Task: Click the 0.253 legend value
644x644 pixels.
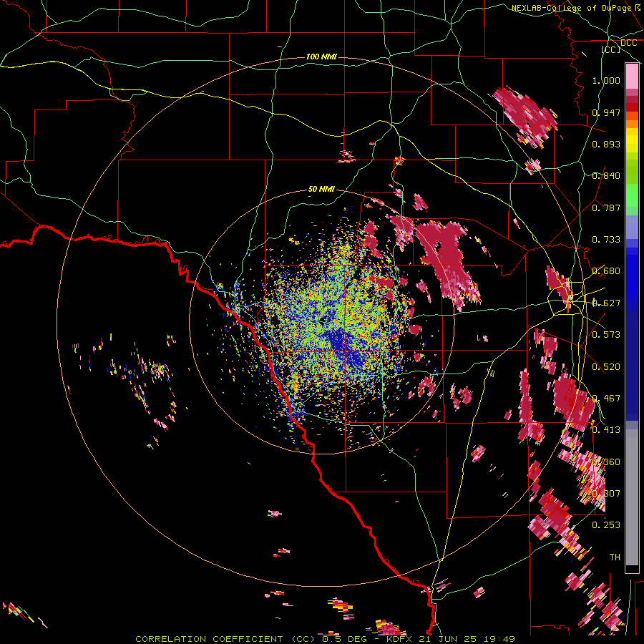Action: coord(606,525)
